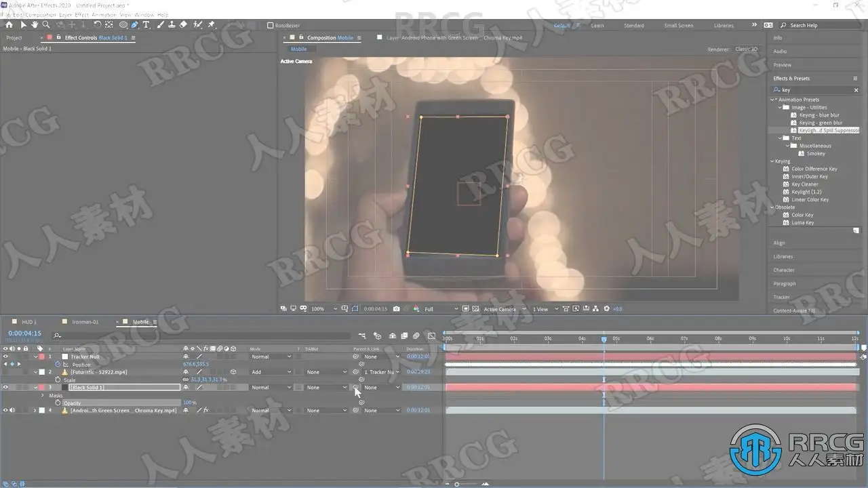Toggle the transparency grid icon
The image size is (868, 488).
tap(475, 309)
